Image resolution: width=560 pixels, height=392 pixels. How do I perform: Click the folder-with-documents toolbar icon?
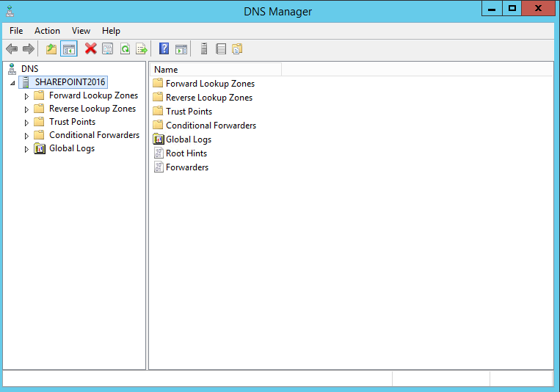tap(237, 48)
